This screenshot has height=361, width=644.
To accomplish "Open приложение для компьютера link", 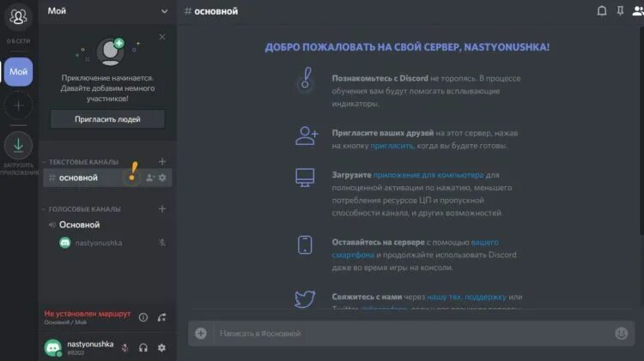I will point(428,175).
